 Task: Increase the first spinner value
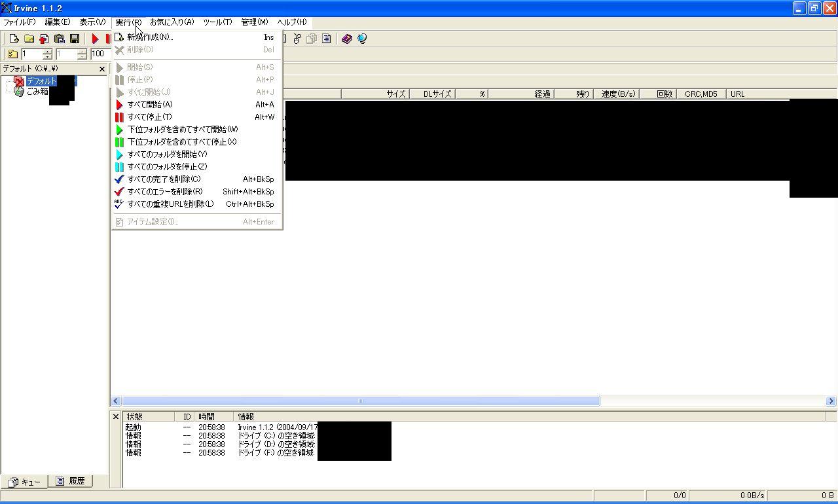click(47, 51)
